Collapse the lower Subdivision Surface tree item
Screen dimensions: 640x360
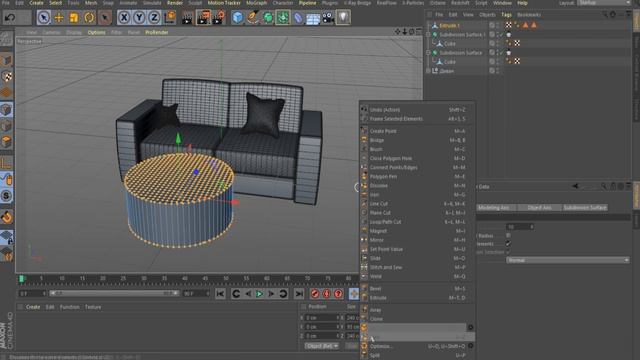point(428,53)
